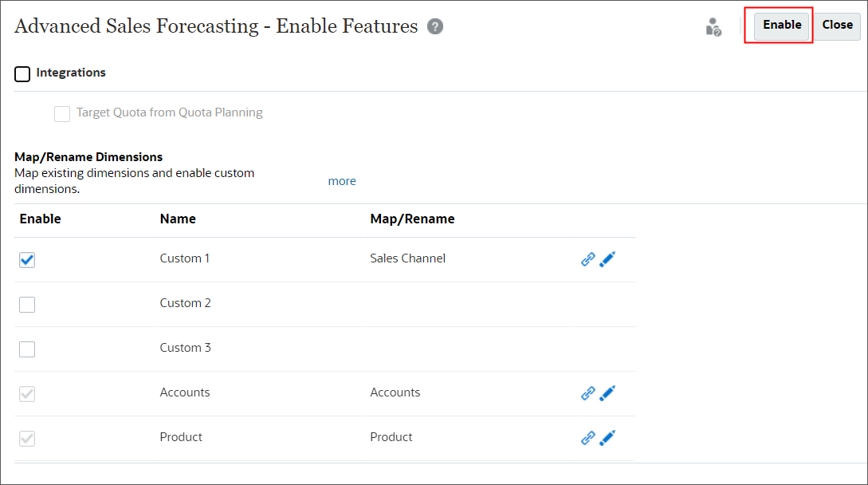Open the Map dimension icon for Product
This screenshot has width=868, height=485.
(587, 438)
